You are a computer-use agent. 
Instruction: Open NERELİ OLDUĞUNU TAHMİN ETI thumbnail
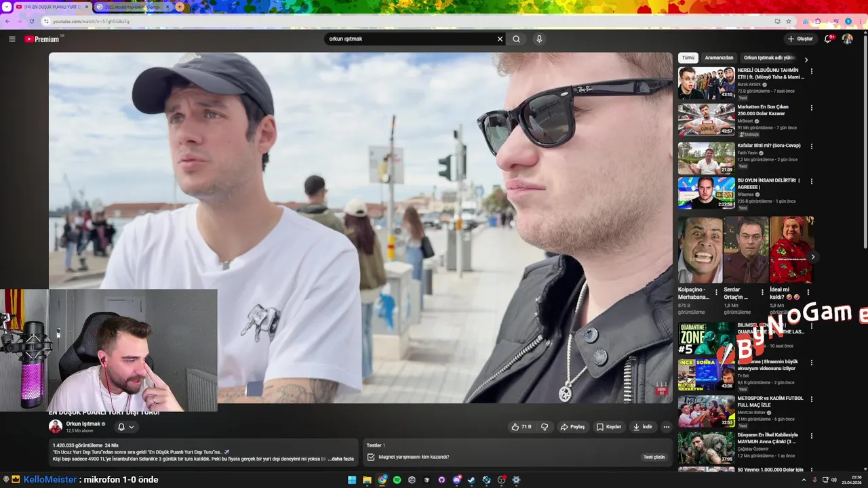[707, 83]
